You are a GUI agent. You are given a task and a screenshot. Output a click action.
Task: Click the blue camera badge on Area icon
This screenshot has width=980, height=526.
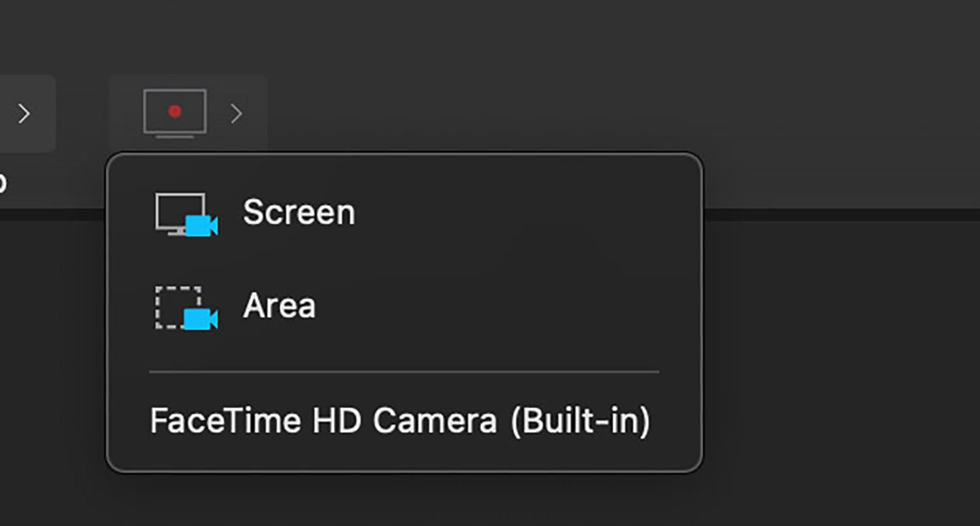point(201,319)
